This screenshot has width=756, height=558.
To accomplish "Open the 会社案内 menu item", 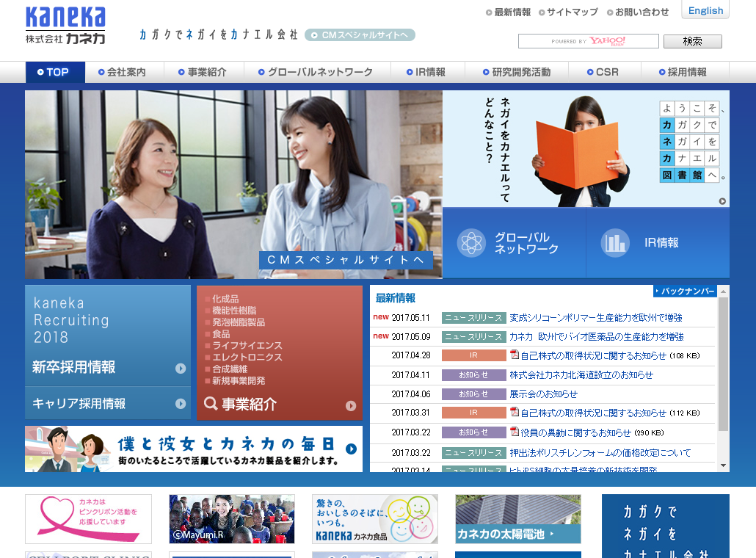I will (124, 73).
